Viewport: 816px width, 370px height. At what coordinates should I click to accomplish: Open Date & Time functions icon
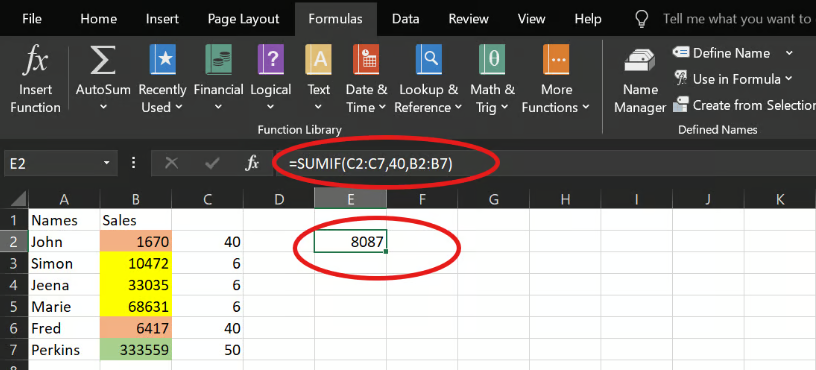click(366, 60)
